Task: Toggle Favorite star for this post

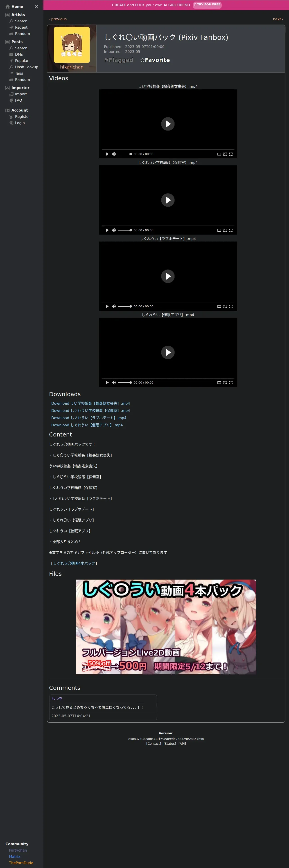Action: pos(155,60)
